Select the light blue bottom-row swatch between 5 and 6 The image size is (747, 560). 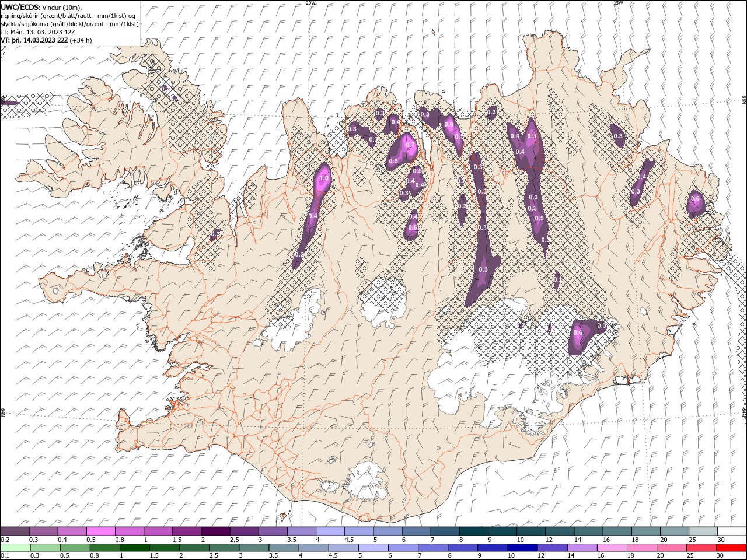373,548
